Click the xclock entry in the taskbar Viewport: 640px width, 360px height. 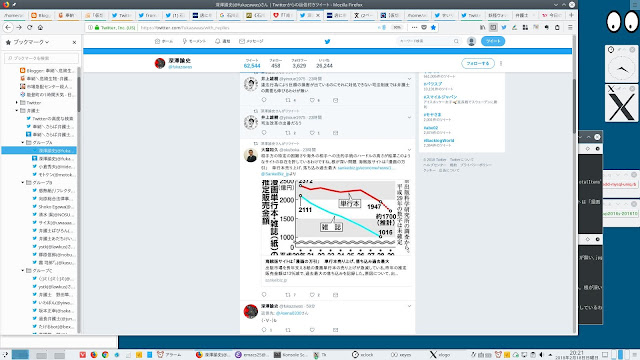pyautogui.click(x=362, y=355)
